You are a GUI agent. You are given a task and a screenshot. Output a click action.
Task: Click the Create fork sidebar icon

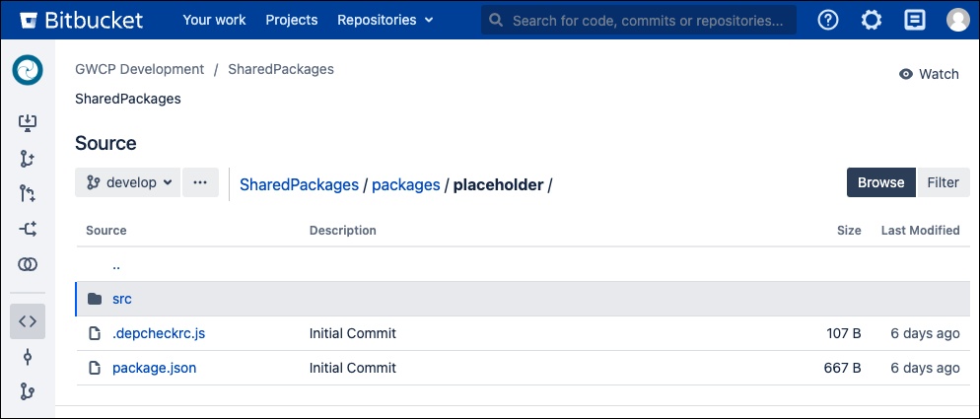pyautogui.click(x=28, y=230)
